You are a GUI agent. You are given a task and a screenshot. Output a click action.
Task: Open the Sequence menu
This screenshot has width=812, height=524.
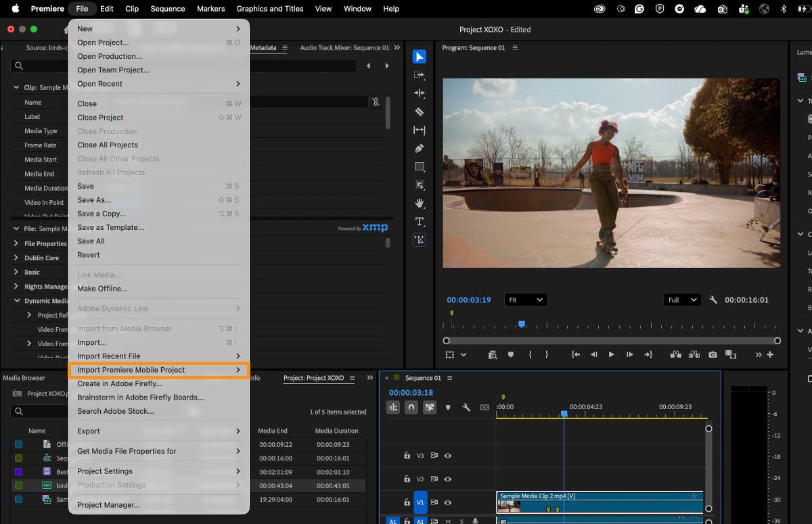(x=167, y=9)
